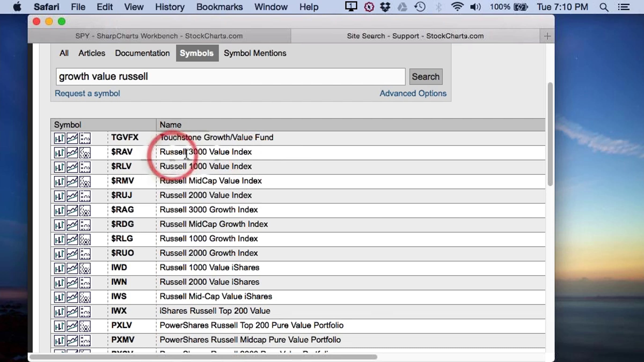Switch to the Symbol Mentions tab
Screen dimensions: 644x362
coord(255,53)
